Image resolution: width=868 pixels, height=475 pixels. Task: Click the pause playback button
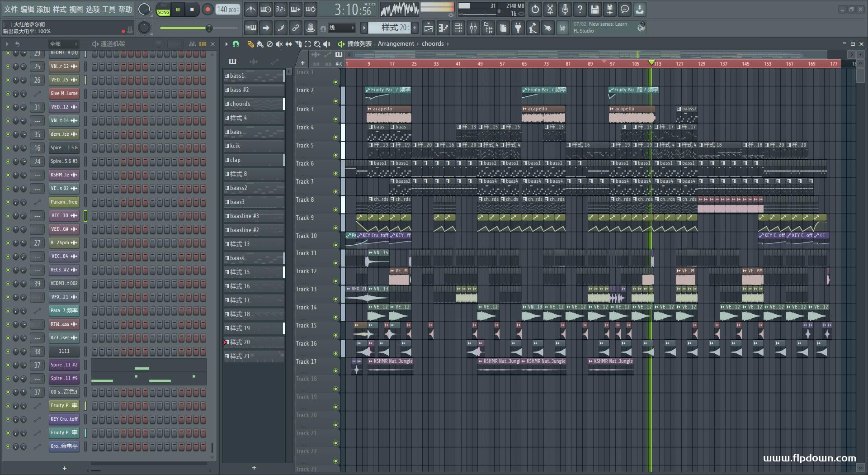pyautogui.click(x=178, y=9)
